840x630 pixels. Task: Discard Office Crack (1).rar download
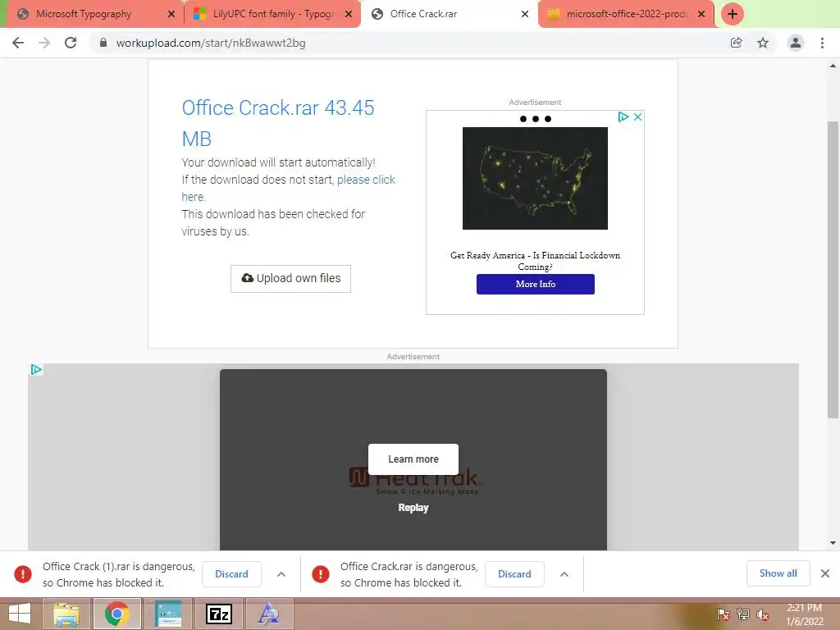pyautogui.click(x=231, y=573)
